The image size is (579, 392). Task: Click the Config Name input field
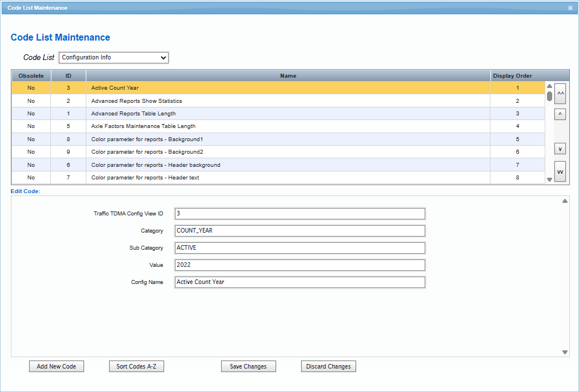300,282
